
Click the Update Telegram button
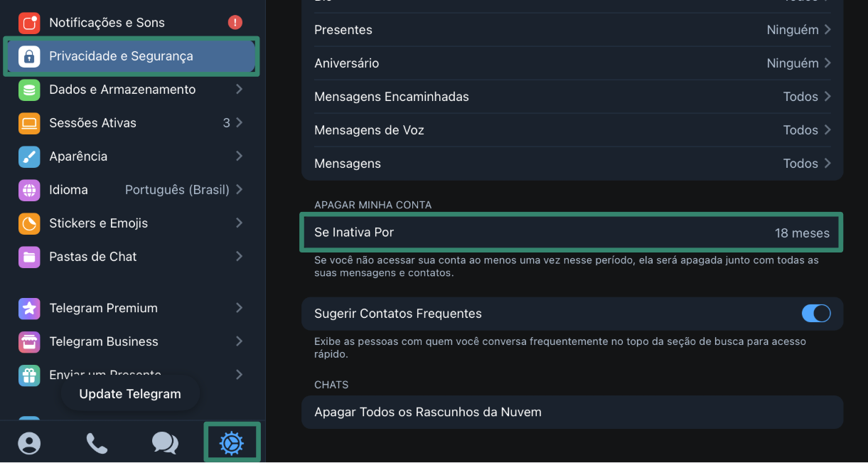[130, 394]
